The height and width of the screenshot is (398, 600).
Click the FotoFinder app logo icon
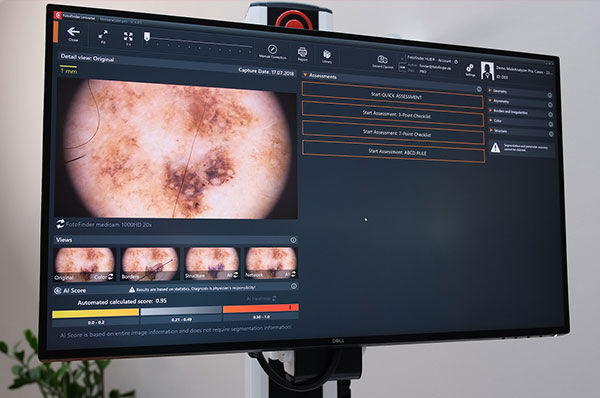[x=58, y=15]
